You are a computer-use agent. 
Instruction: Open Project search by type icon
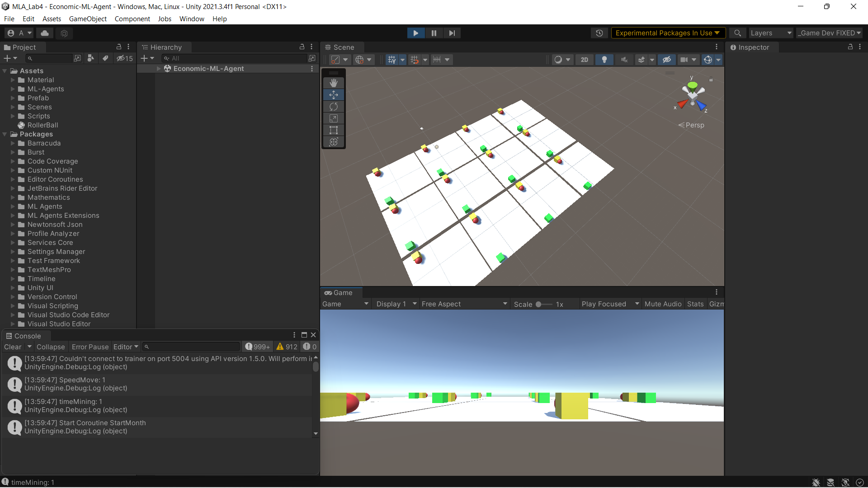coord(91,58)
